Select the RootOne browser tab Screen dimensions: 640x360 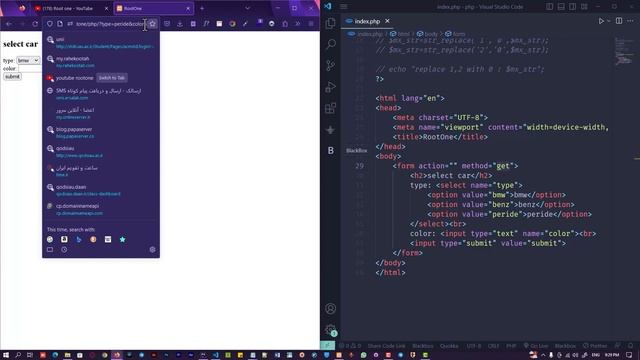(x=153, y=8)
